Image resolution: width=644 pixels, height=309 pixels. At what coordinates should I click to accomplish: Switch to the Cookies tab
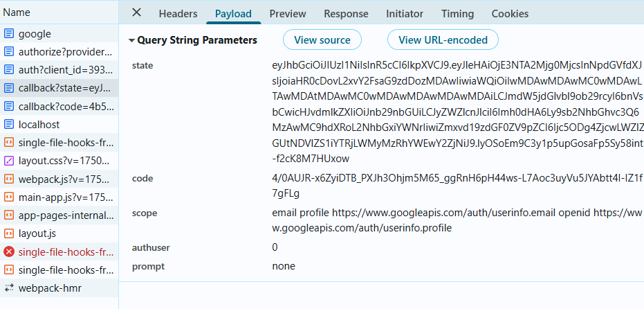510,14
